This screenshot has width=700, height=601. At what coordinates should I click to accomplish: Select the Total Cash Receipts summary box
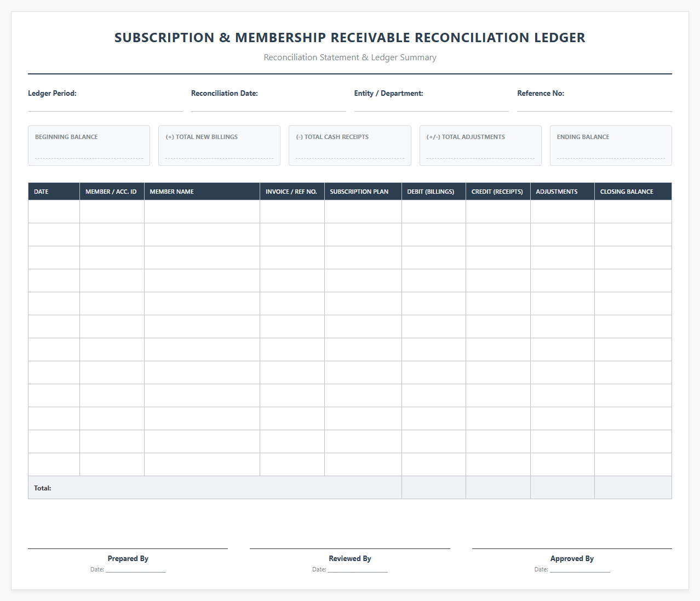tap(350, 146)
